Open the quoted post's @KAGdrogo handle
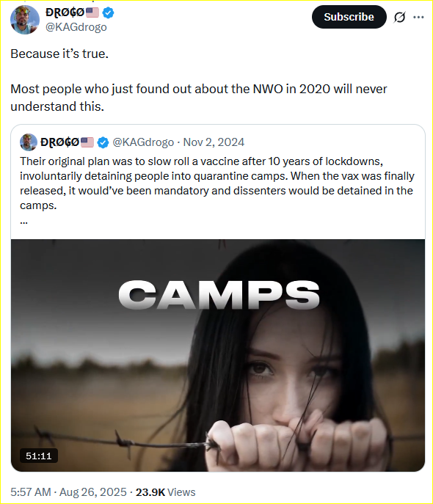The height and width of the screenshot is (504, 433). [143, 142]
